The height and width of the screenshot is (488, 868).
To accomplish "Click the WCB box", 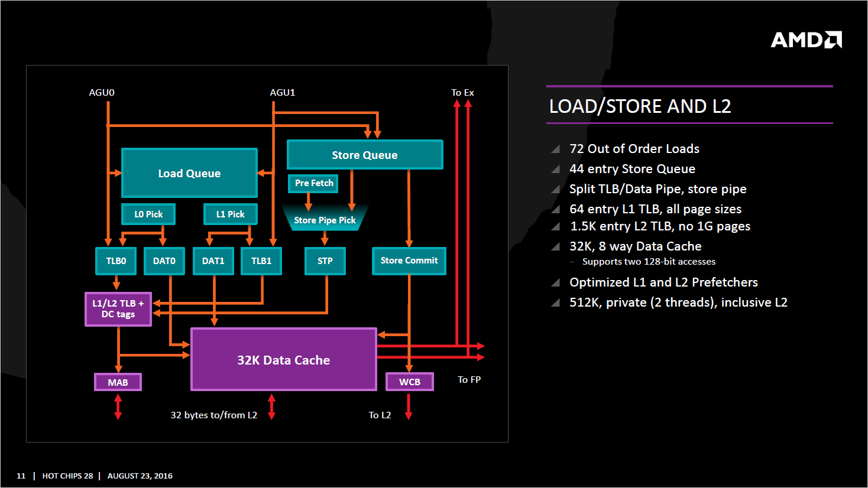I will (x=409, y=382).
